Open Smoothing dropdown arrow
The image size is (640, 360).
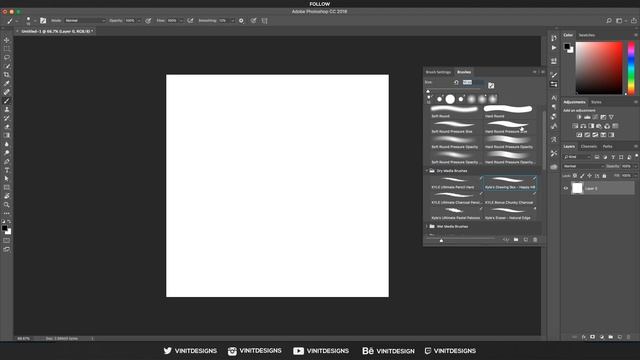click(232, 20)
